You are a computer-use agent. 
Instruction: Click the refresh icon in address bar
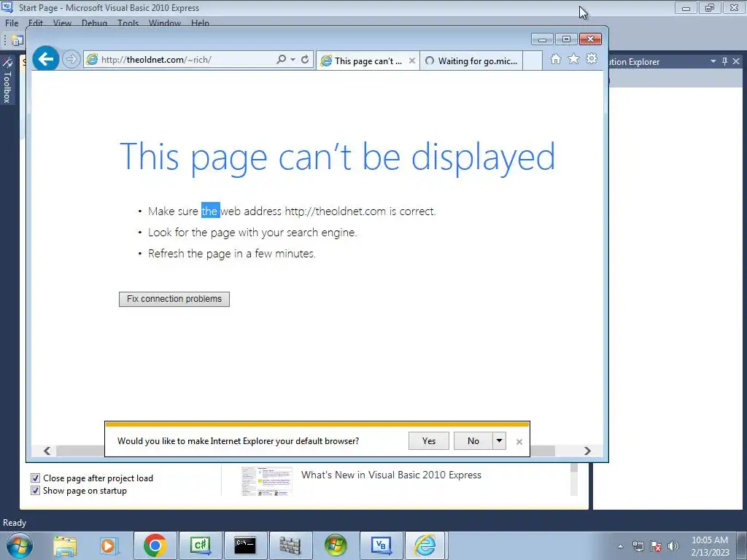pos(305,60)
